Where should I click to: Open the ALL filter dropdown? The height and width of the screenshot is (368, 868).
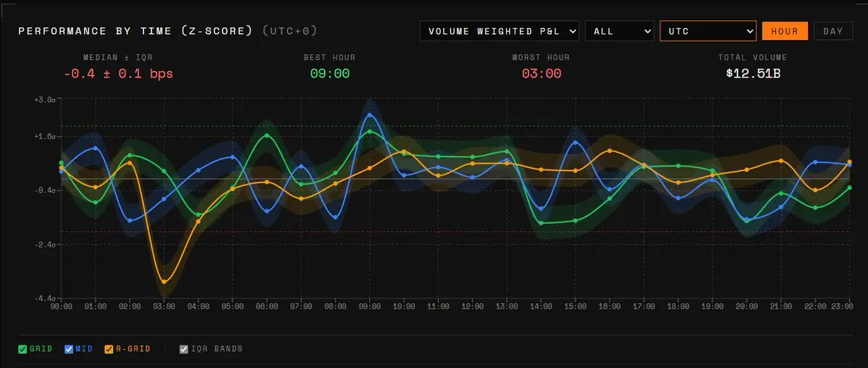pyautogui.click(x=620, y=31)
